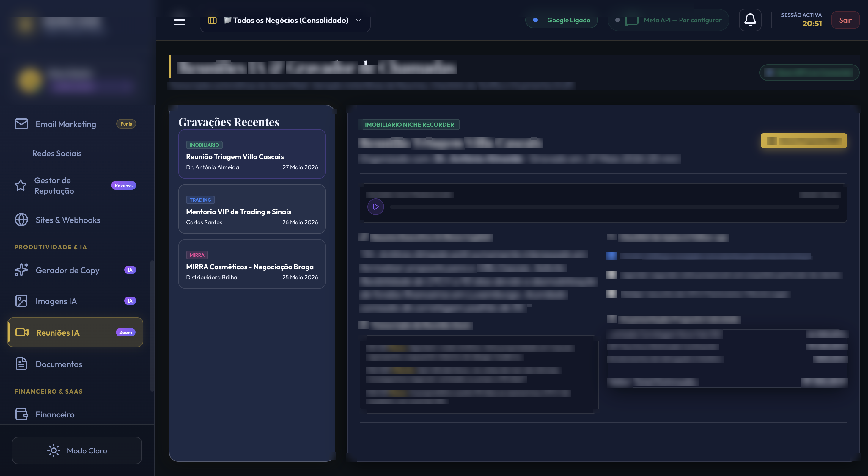
Task: Click the Sites & Webhooks globe icon
Action: (x=21, y=220)
